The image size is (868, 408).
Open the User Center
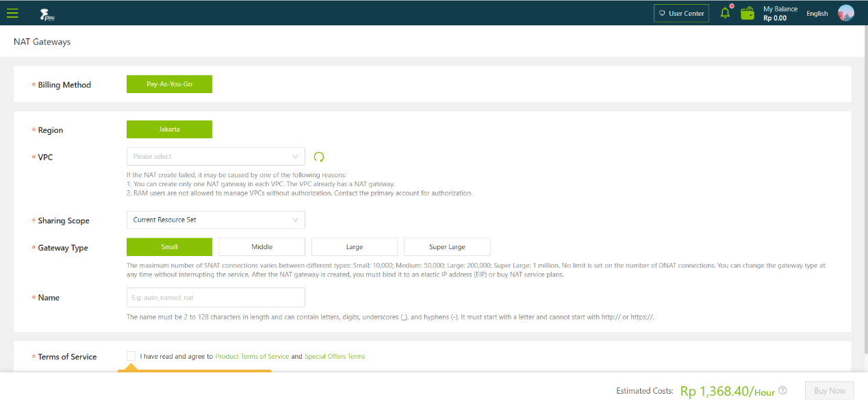coord(681,14)
